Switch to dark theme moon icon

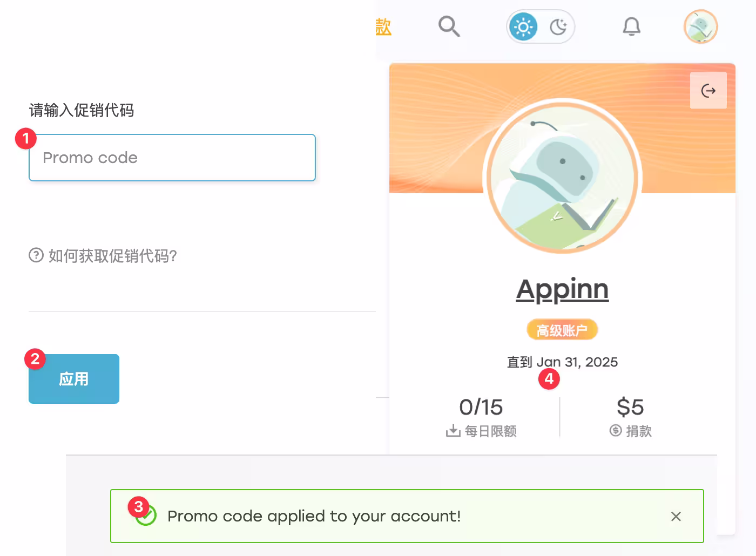tap(558, 26)
